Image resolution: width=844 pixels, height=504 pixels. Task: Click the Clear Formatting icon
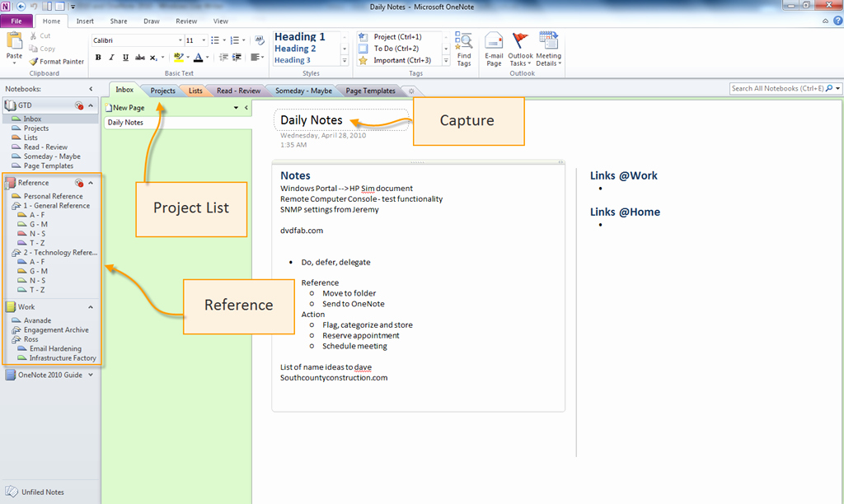[260, 40]
